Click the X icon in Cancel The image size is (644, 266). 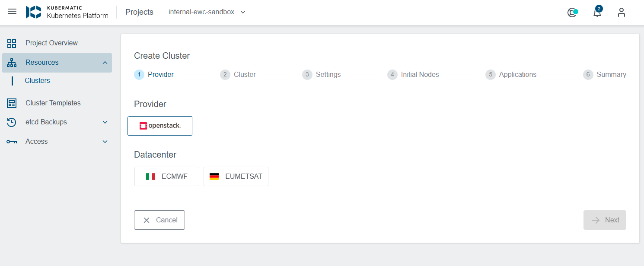click(x=147, y=220)
